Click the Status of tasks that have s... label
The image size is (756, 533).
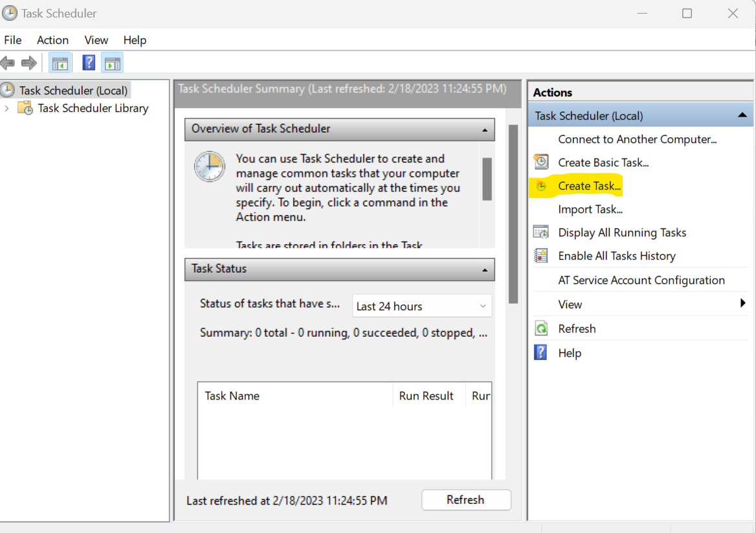coord(269,303)
